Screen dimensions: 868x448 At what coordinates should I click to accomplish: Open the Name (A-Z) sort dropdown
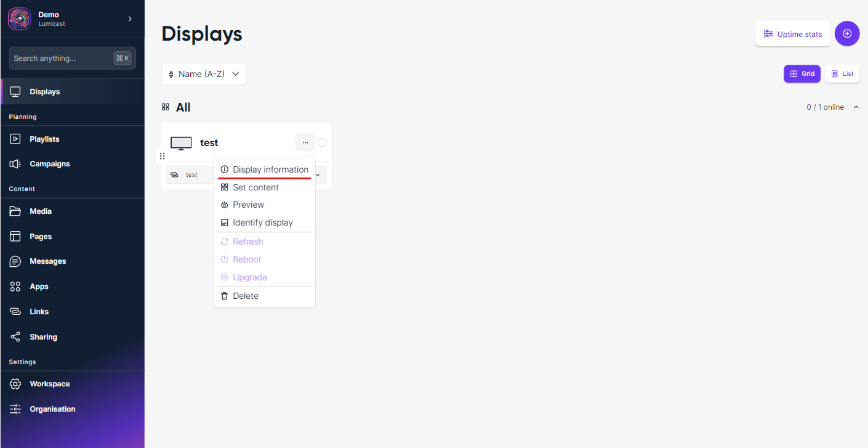click(x=204, y=74)
